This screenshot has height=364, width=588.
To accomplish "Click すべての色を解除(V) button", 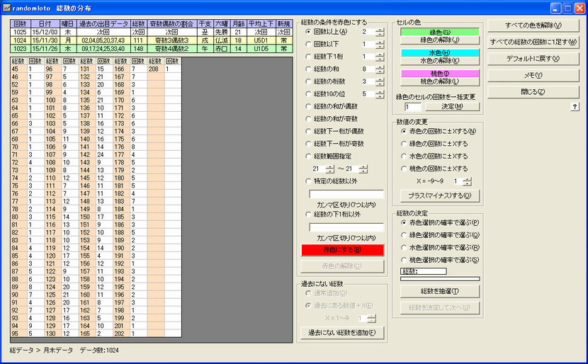I will coord(533,25).
